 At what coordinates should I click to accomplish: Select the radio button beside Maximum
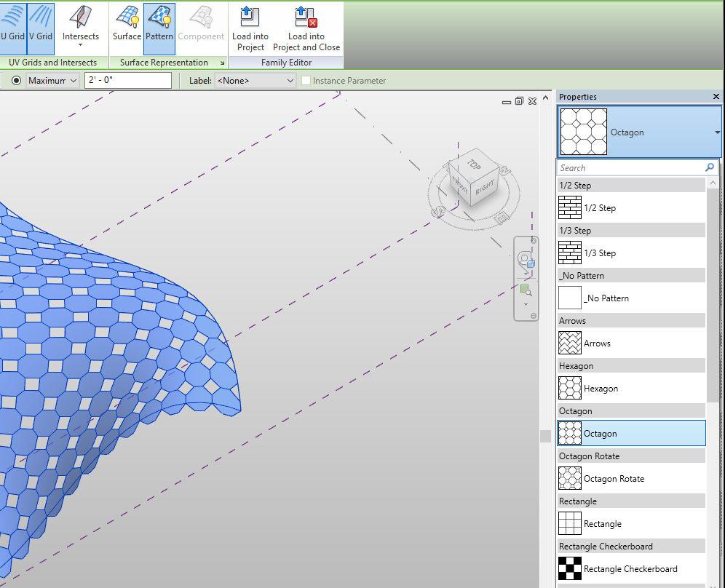[16, 81]
